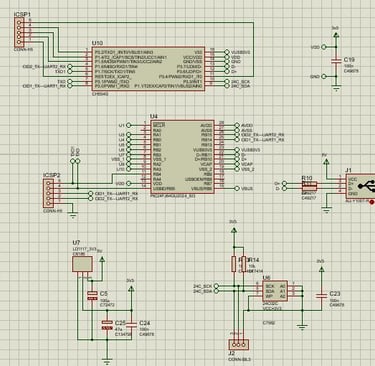Select the J2 three-pin connector
This screenshot has height=366, width=375.
[239, 344]
